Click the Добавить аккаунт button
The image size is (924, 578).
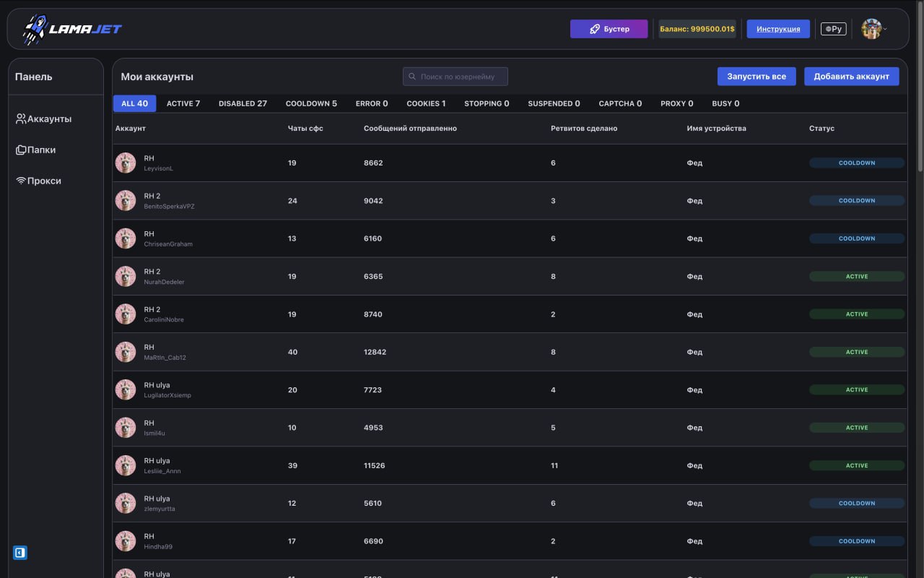pos(852,77)
